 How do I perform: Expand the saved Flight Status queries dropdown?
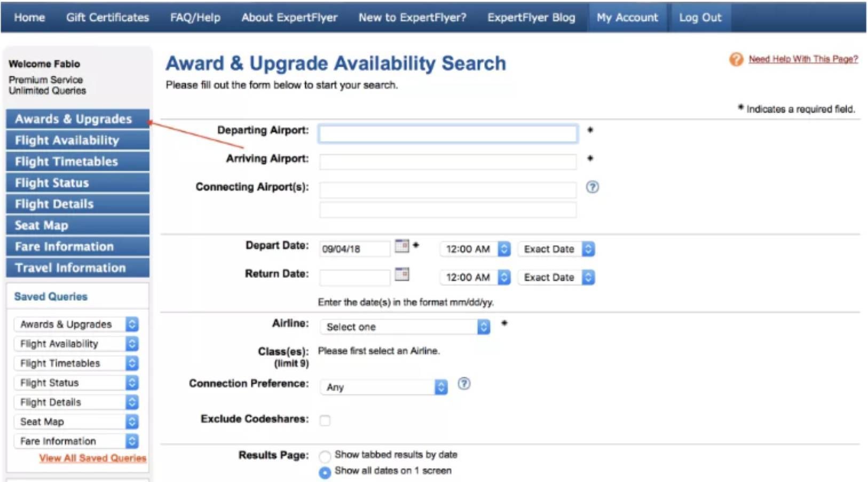point(76,383)
